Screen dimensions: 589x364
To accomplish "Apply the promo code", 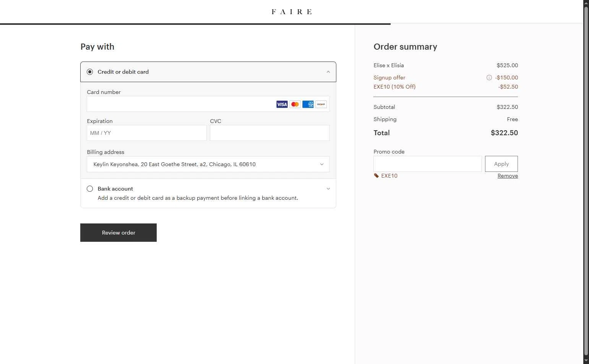I will click(x=501, y=164).
